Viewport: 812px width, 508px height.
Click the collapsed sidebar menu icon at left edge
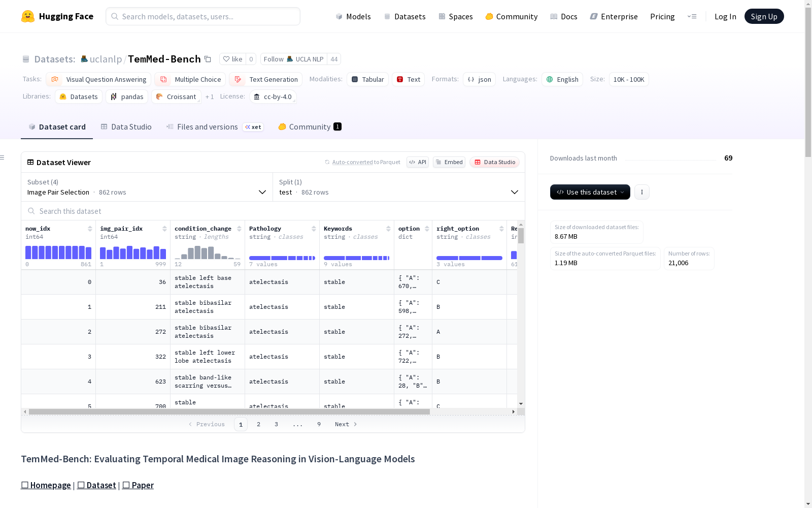tap(3, 157)
